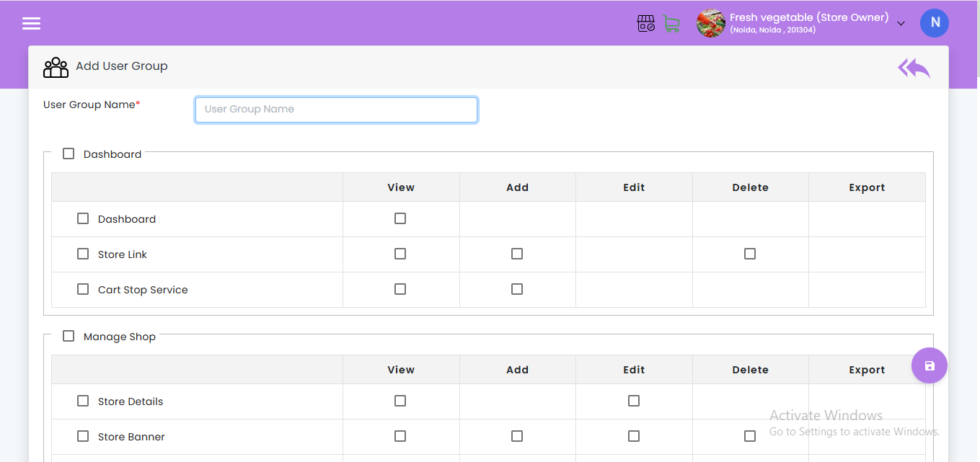Click the Manage Shop group label
Viewport: 980px width, 462px height.
120,337
